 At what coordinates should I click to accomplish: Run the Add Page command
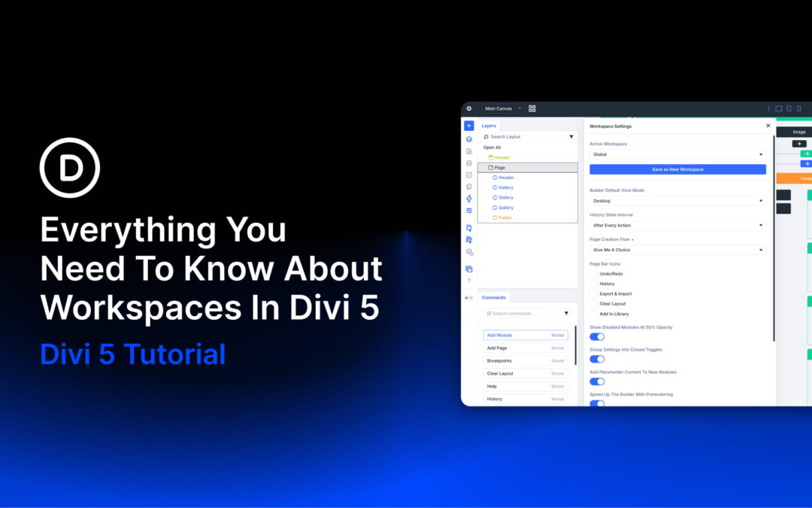(526, 348)
